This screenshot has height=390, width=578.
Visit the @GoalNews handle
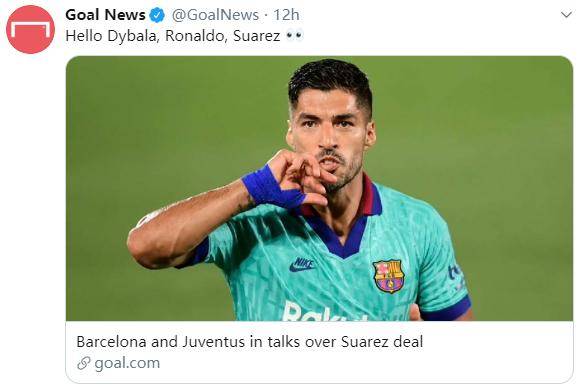[x=215, y=15]
